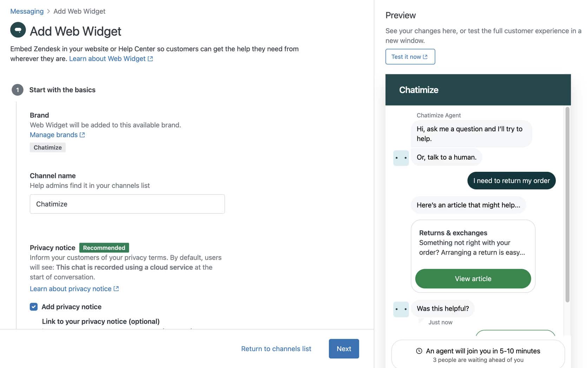Click the Web Widget chat bubble icon
This screenshot has width=588, height=368.
[x=18, y=30]
